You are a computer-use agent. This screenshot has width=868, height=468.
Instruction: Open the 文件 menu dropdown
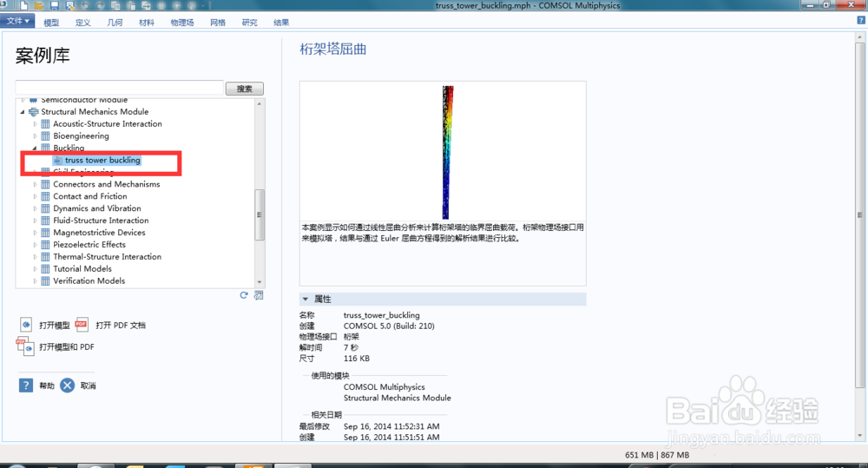point(17,21)
